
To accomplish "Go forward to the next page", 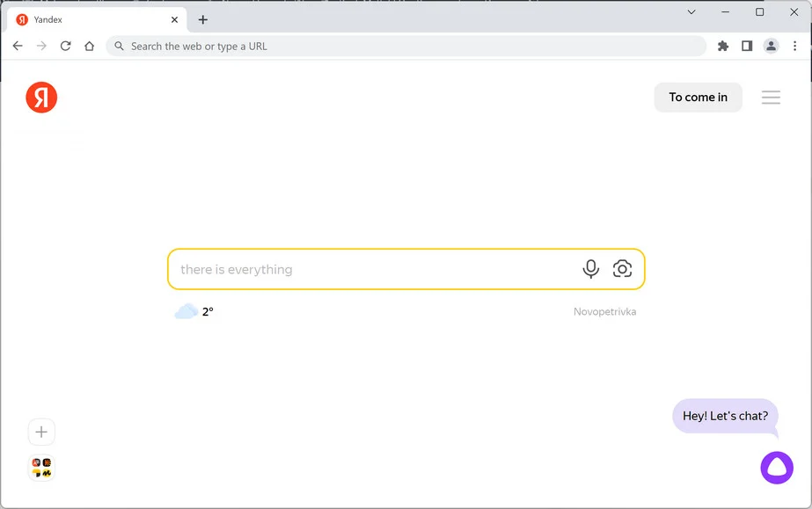I will (41, 46).
